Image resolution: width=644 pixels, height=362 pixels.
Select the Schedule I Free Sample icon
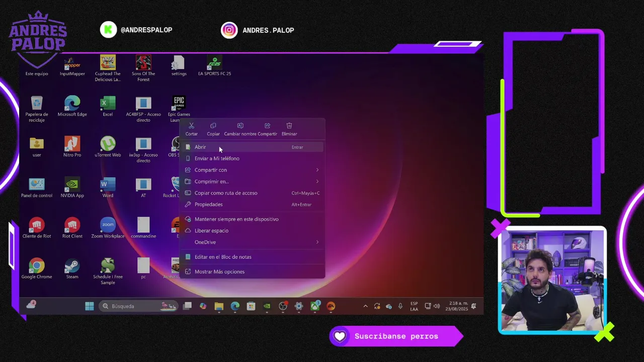pos(108,271)
